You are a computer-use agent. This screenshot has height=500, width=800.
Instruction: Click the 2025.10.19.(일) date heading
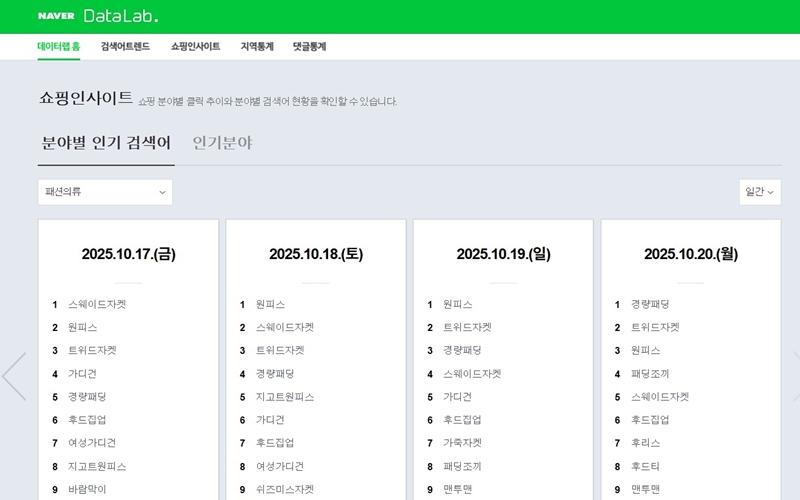coord(504,254)
